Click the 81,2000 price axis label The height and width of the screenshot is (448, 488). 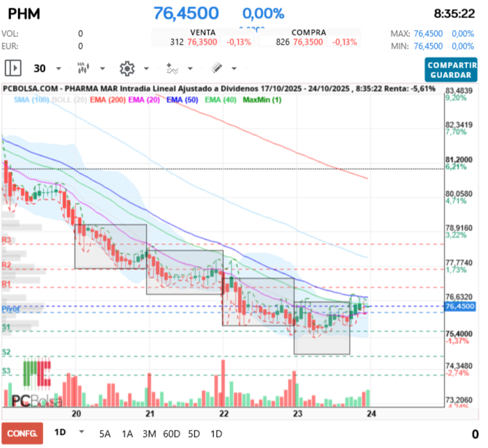[459, 160]
